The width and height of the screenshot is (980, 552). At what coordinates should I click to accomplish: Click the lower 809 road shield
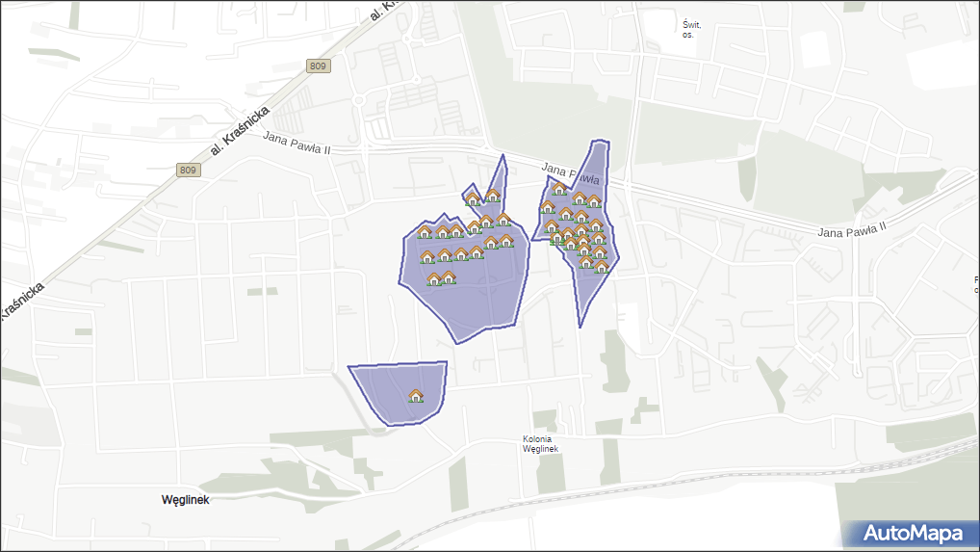[x=188, y=171]
